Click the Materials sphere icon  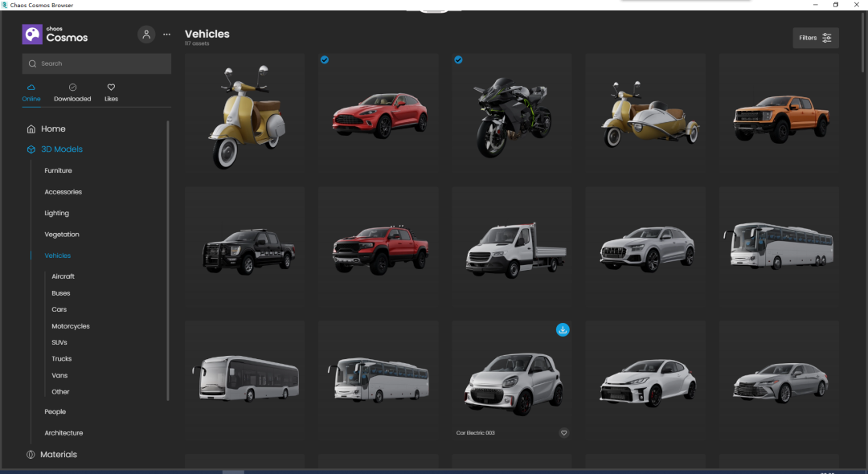[31, 455]
